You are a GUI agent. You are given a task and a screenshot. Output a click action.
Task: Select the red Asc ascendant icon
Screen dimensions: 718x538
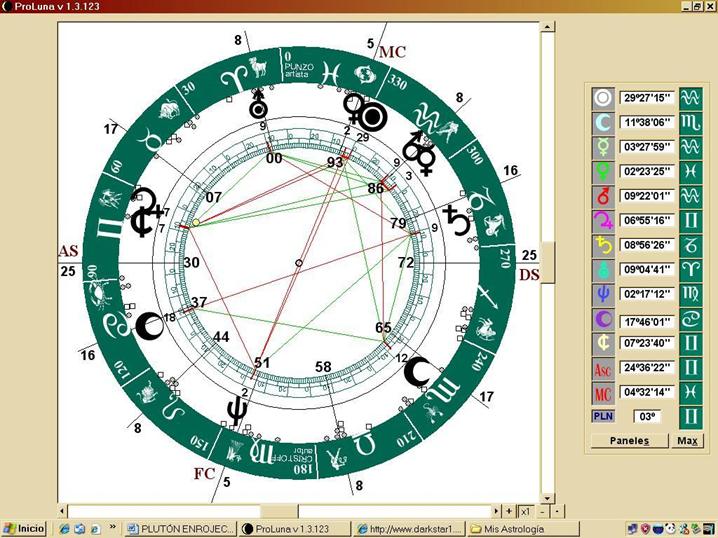pyautogui.click(x=602, y=368)
